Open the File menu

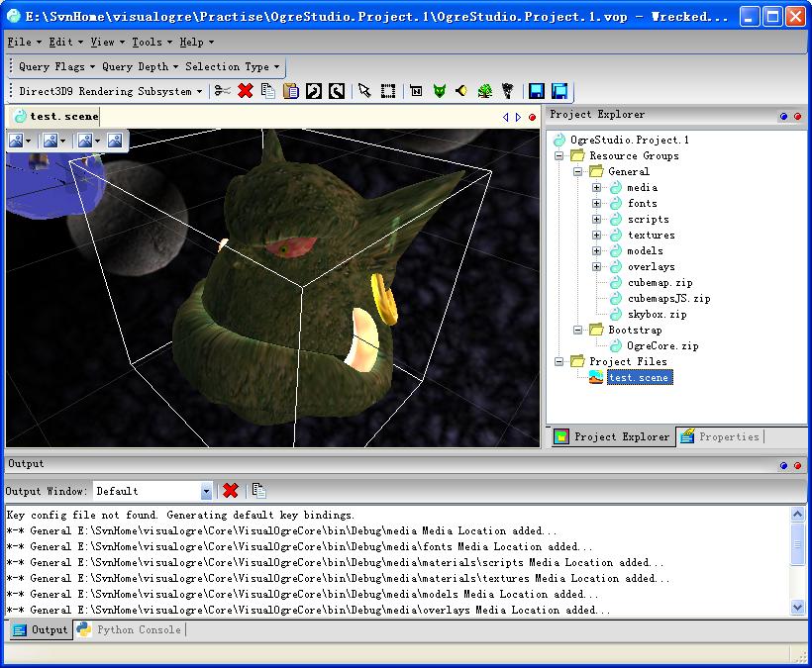[x=24, y=42]
